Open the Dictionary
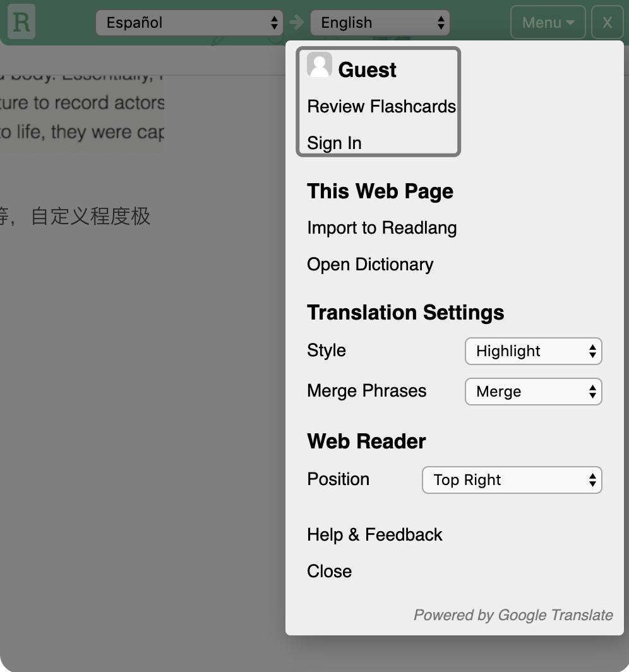Viewport: 629px width, 672px height. tap(370, 264)
